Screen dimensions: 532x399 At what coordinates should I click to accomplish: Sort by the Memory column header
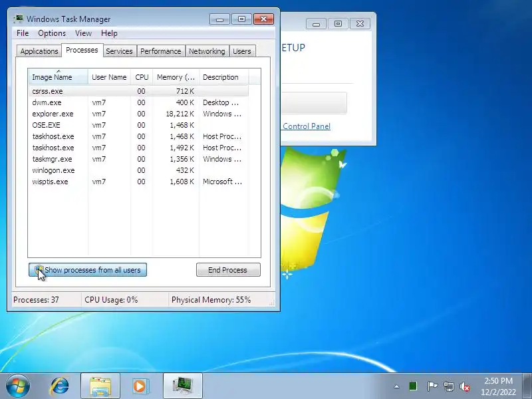pyautogui.click(x=176, y=77)
